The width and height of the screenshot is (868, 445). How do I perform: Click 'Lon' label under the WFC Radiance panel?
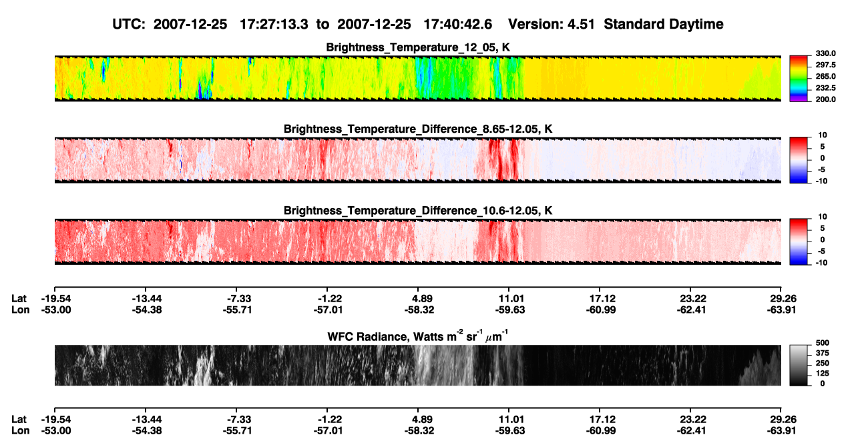pos(19,430)
